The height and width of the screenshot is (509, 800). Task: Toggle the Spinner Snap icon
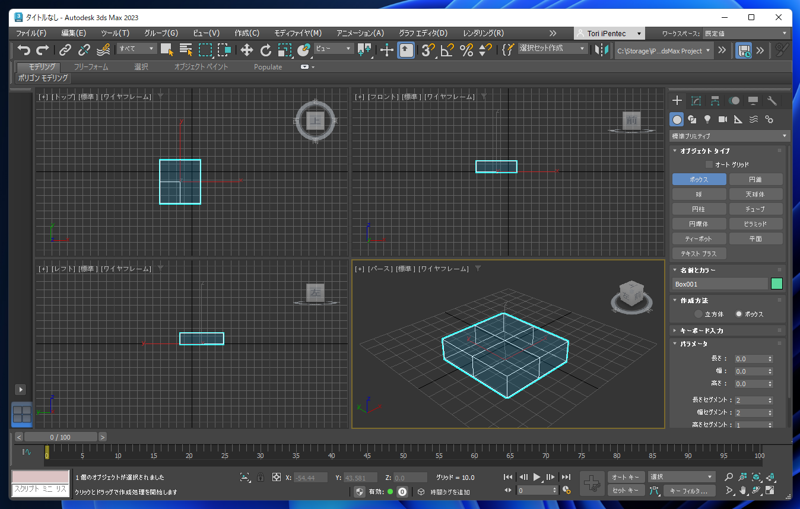point(485,50)
